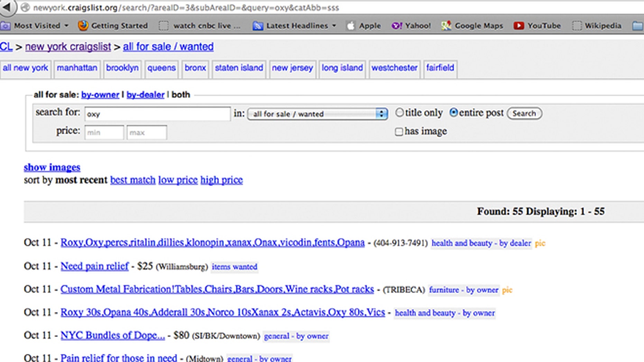Open the watch cnbc live bookmark
644x362 pixels.
point(200,26)
